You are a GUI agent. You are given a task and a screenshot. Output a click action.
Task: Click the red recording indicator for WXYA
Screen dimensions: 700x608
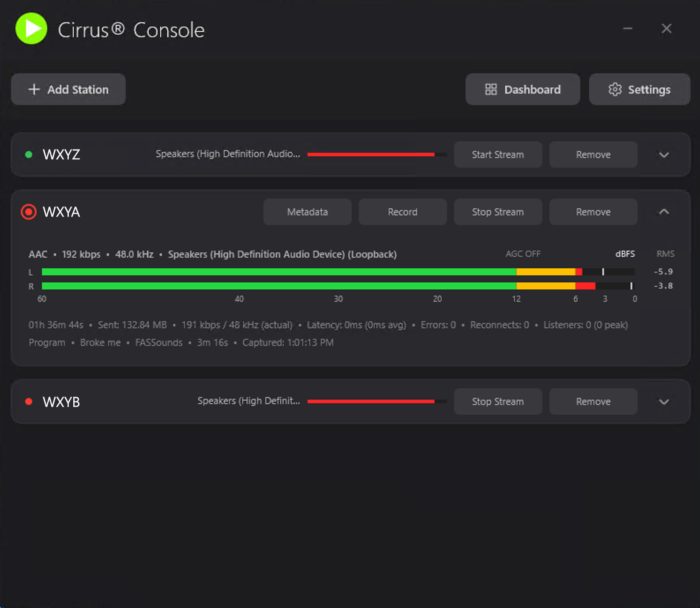tap(29, 212)
